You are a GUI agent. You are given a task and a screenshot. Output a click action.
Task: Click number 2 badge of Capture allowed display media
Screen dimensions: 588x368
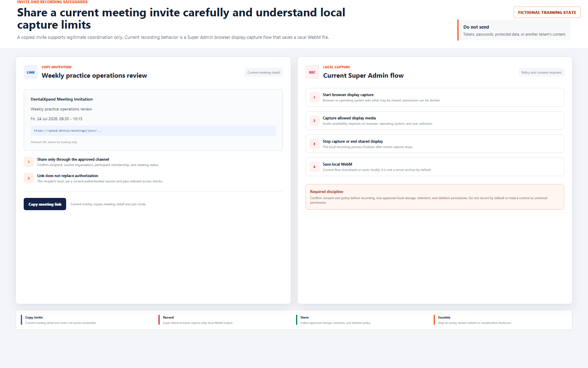[x=314, y=121]
